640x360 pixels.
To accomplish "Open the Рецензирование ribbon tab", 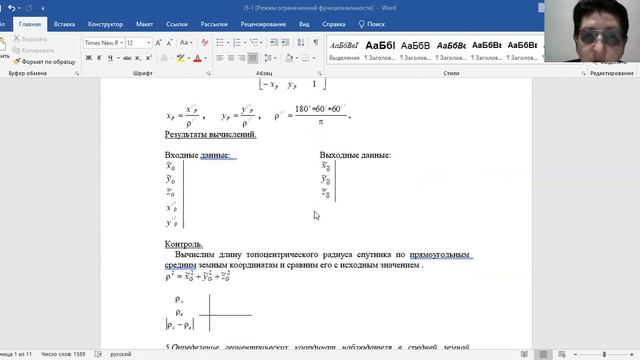I will pyautogui.click(x=263, y=24).
